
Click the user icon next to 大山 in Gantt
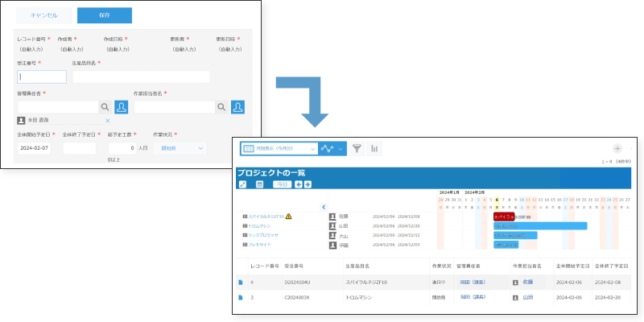332,235
